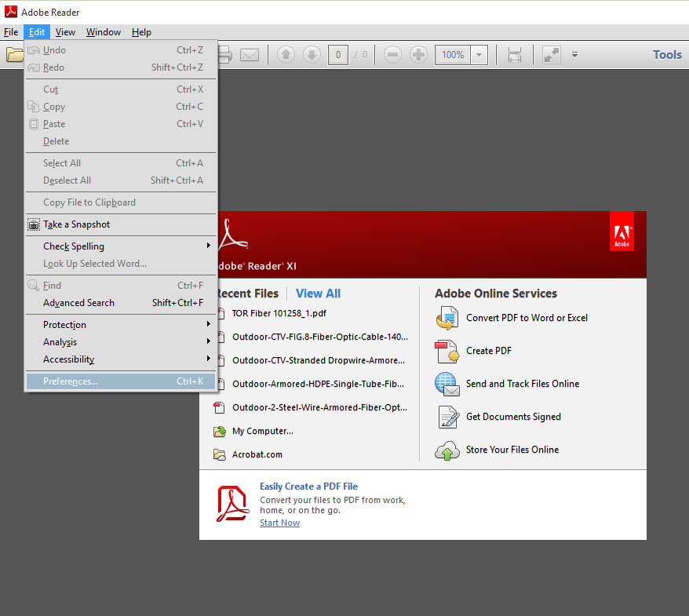Image resolution: width=689 pixels, height=616 pixels.
Task: Click the Print file toolbar icon
Action: (x=225, y=54)
